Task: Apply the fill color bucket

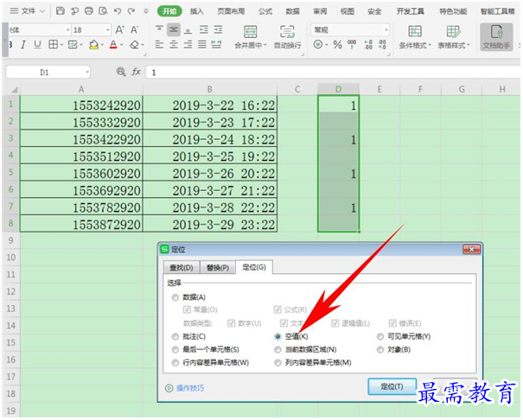Action: point(93,44)
